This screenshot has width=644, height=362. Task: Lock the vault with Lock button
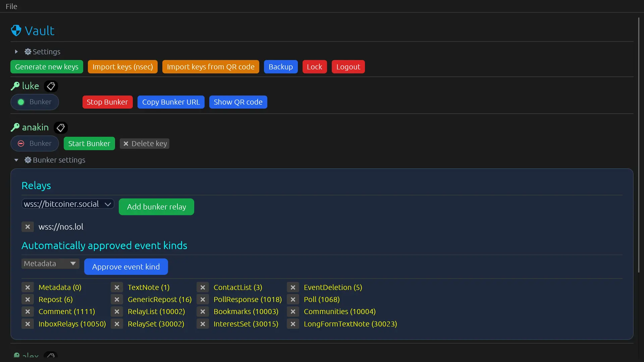(315, 67)
